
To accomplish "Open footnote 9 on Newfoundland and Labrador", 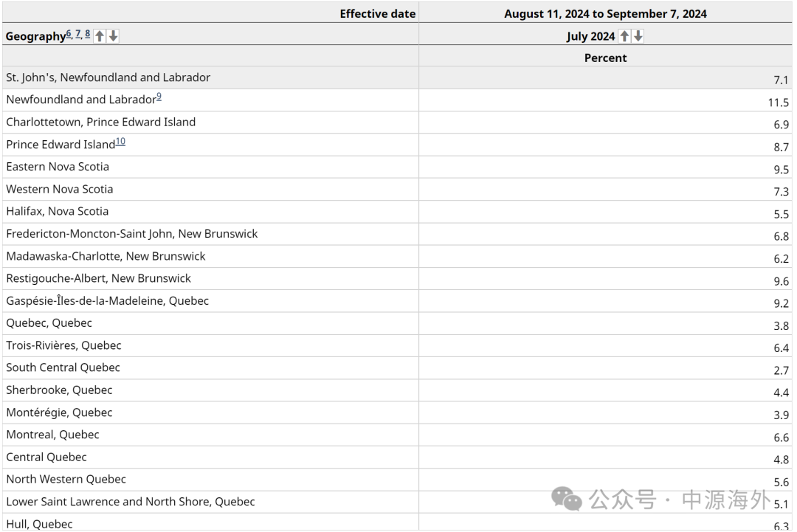I will (159, 97).
